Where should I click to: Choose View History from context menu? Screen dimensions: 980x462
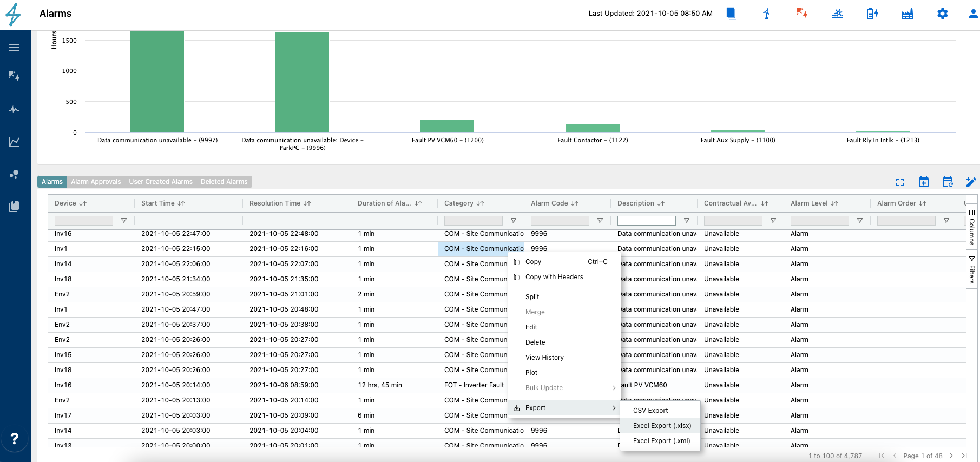click(544, 358)
